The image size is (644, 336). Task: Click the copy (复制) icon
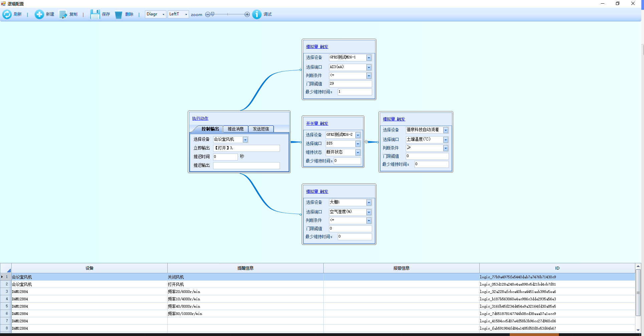pyautogui.click(x=63, y=14)
